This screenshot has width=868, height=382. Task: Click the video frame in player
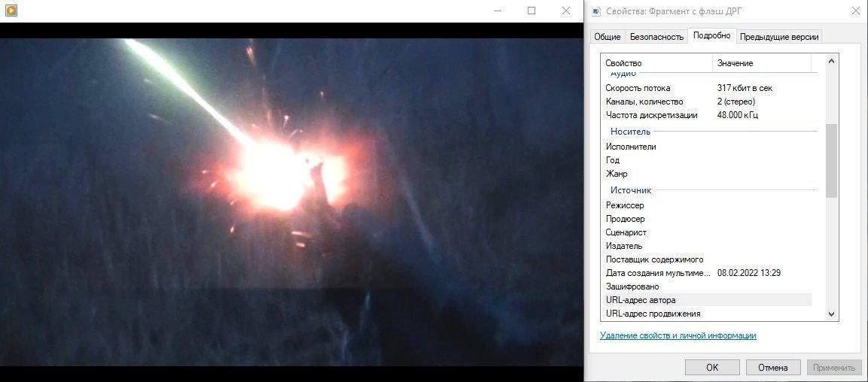pos(292,202)
